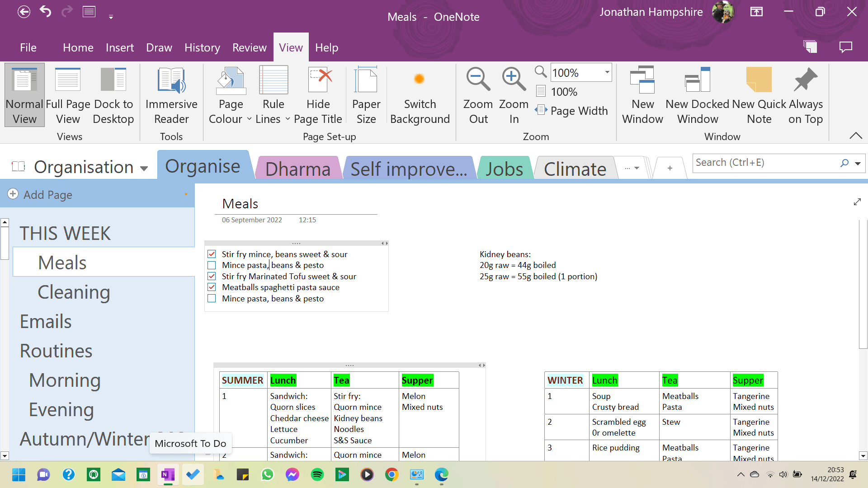Open the Immersive Reader tool

(171, 95)
